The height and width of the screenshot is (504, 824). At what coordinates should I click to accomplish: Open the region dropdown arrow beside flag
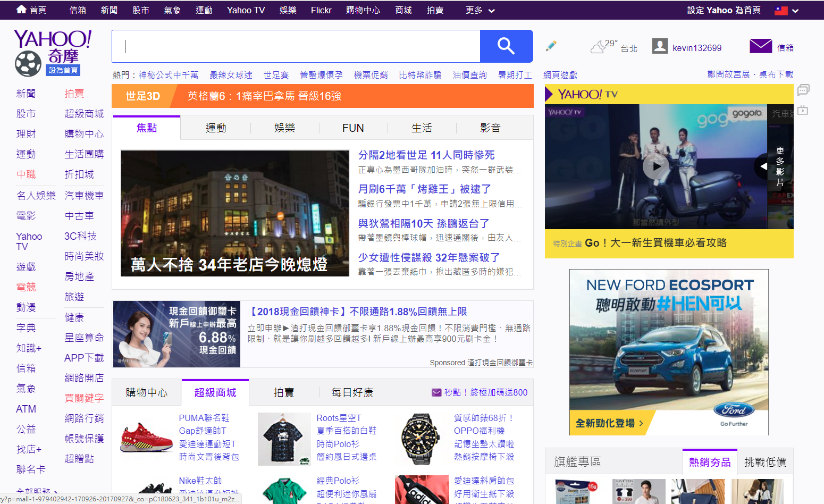tap(795, 11)
